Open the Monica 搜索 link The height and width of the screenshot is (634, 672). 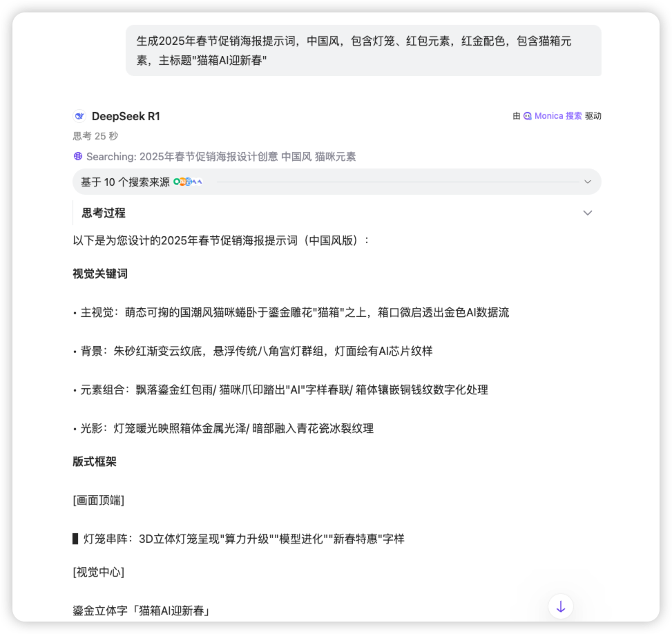pos(558,116)
